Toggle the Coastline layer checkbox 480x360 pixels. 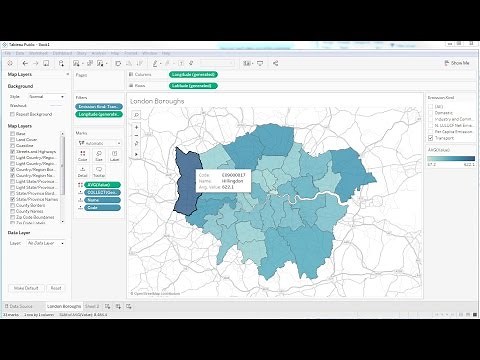click(x=12, y=146)
